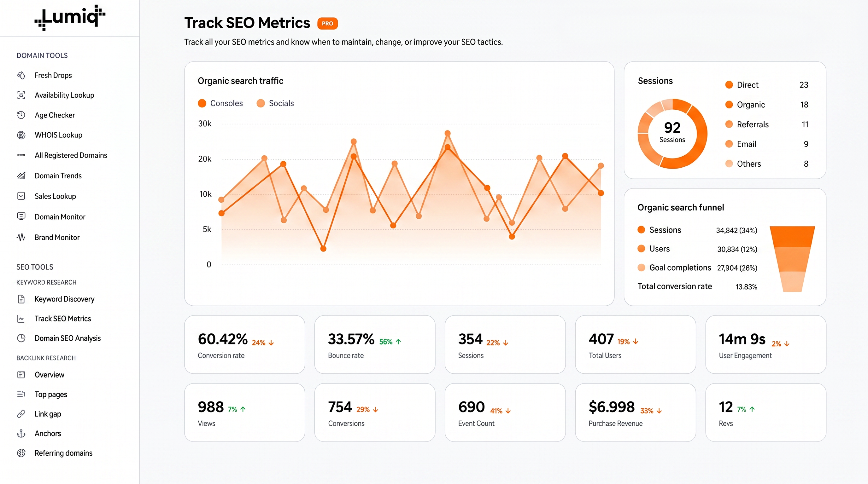Click the PRO badge next to title
The image size is (868, 484).
[327, 24]
